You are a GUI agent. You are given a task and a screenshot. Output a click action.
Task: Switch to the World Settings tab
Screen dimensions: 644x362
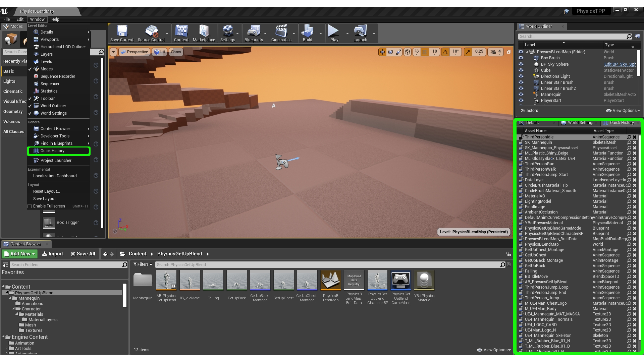580,123
